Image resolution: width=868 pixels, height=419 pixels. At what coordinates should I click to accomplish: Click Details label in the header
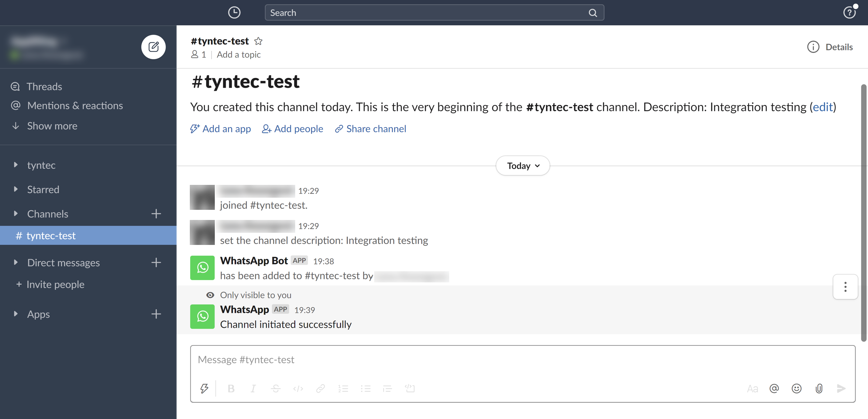839,47
